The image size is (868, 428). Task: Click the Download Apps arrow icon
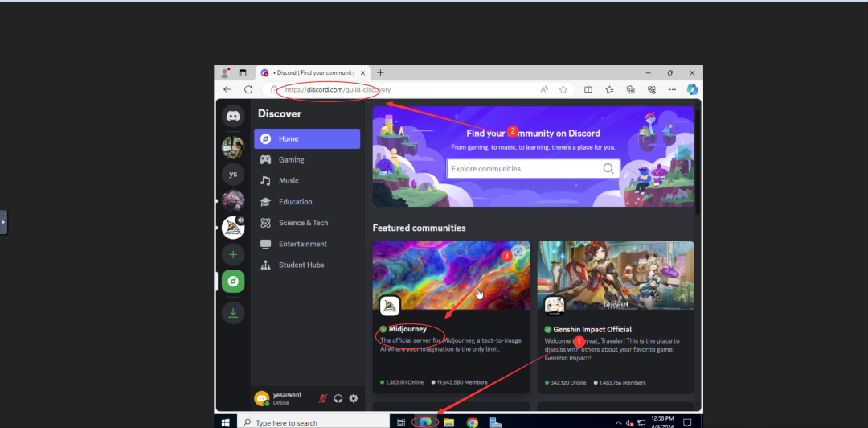233,313
